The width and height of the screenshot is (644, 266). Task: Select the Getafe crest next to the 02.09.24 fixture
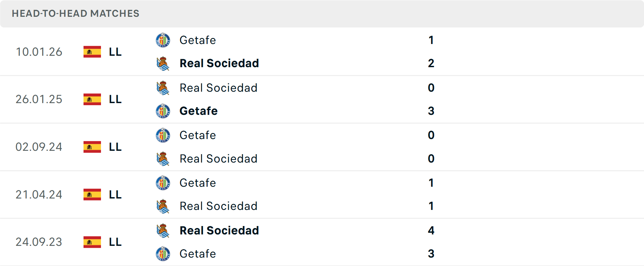(163, 135)
